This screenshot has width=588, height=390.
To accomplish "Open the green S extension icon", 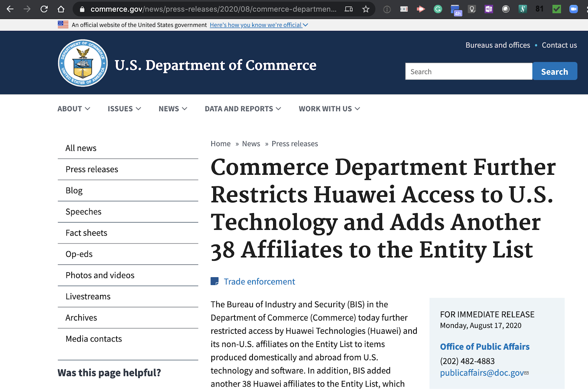I will pos(523,9).
